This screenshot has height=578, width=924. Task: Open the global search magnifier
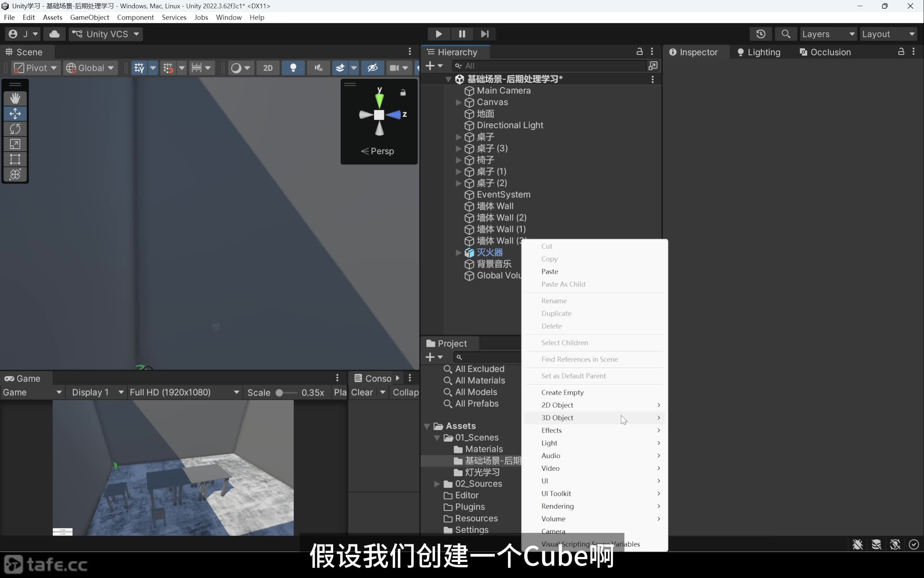pyautogui.click(x=785, y=34)
